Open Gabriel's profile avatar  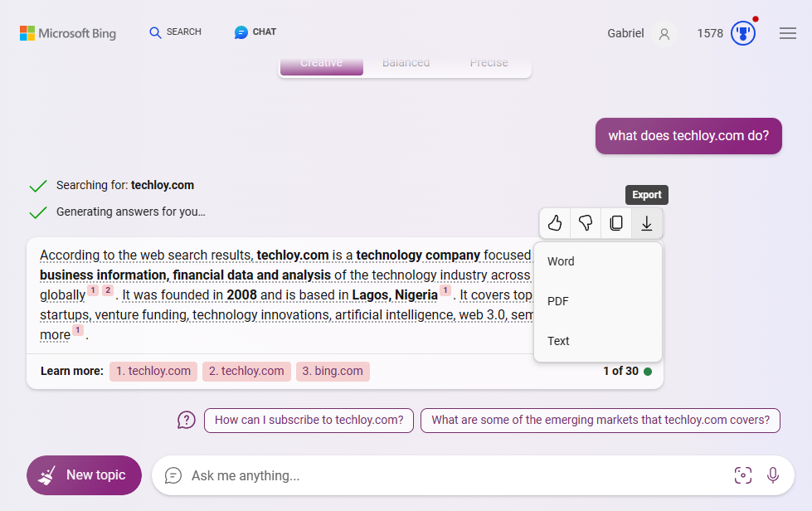coord(664,34)
